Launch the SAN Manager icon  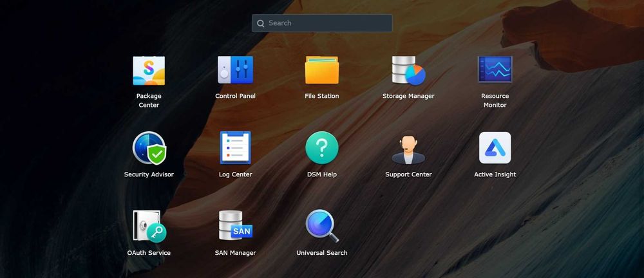point(235,225)
